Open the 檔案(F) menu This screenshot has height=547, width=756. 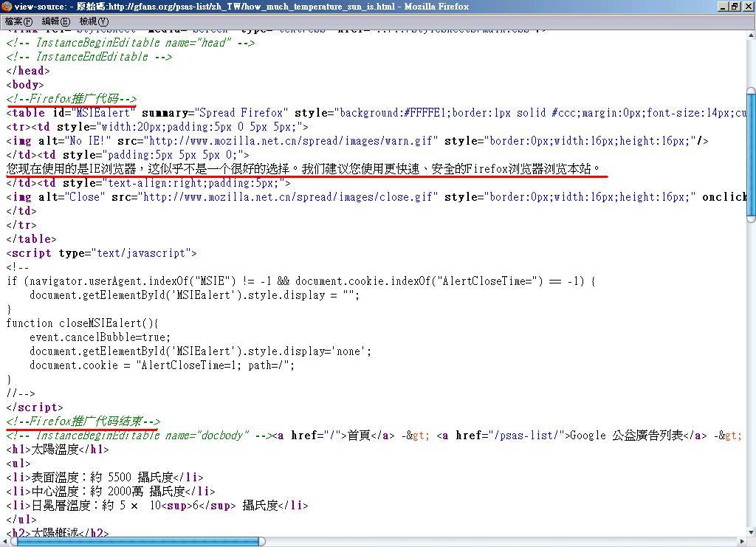click(x=18, y=21)
